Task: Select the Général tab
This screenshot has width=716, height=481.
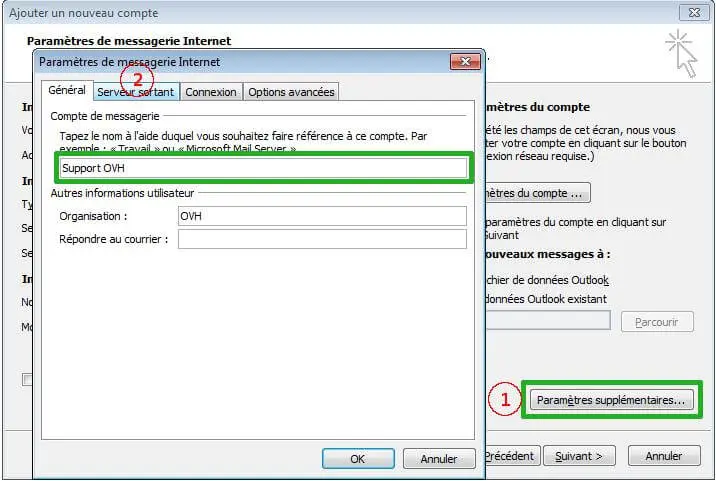Action: 67,91
